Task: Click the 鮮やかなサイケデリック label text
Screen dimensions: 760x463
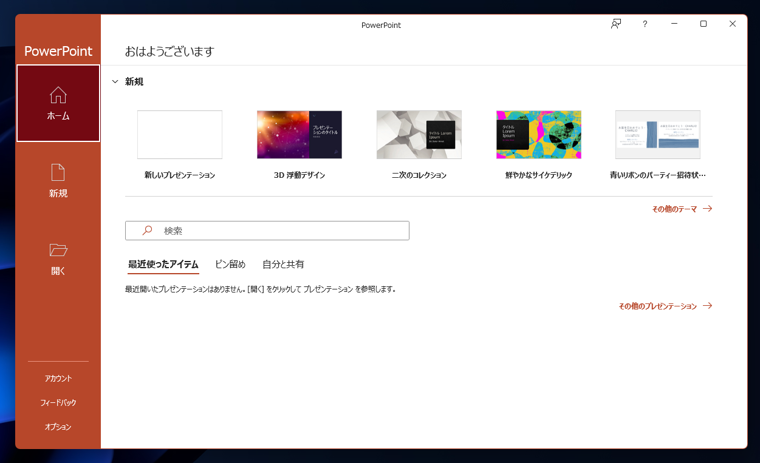Action: (538, 175)
